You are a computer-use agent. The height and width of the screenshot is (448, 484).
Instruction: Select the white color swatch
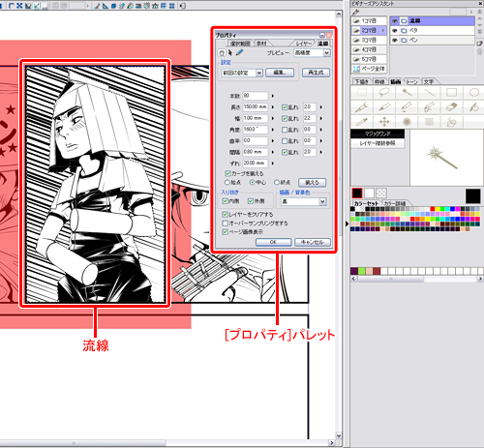[x=369, y=194]
